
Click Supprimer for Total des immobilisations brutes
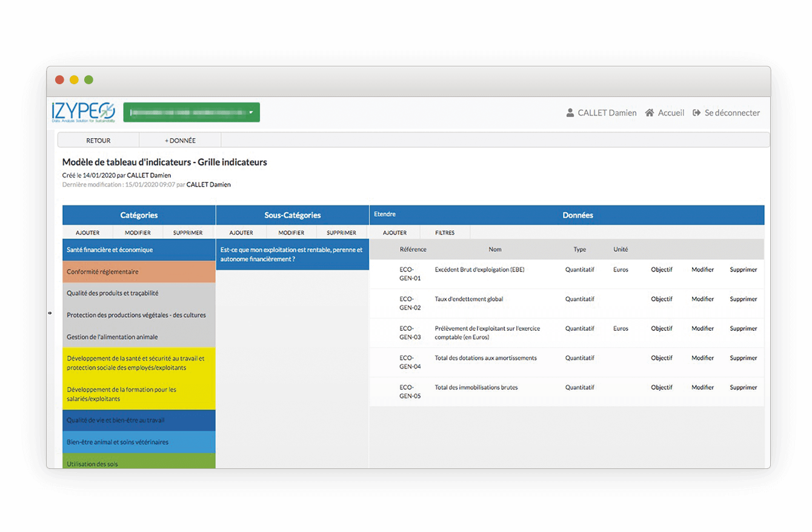(743, 387)
